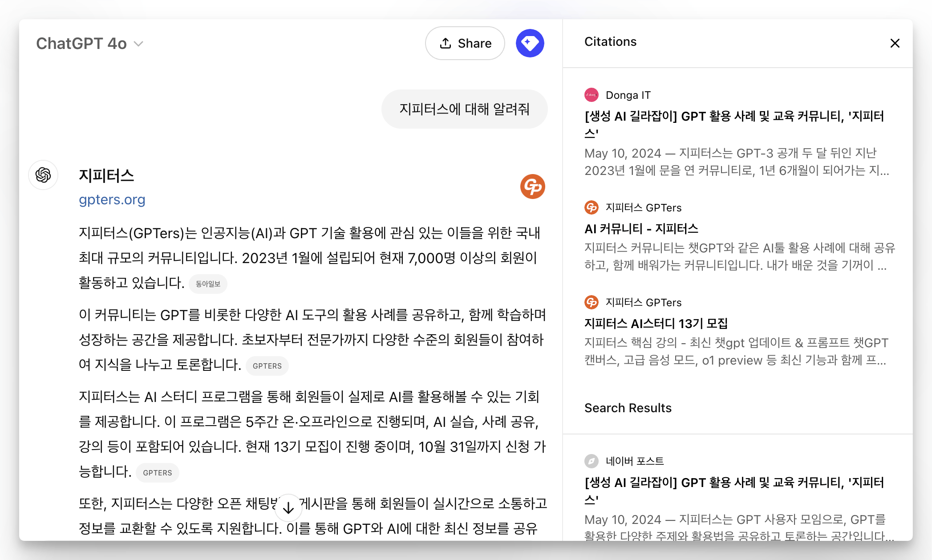Click the GPTERS chip after 13기 paragraph
This screenshot has width=932, height=560.
(x=157, y=473)
